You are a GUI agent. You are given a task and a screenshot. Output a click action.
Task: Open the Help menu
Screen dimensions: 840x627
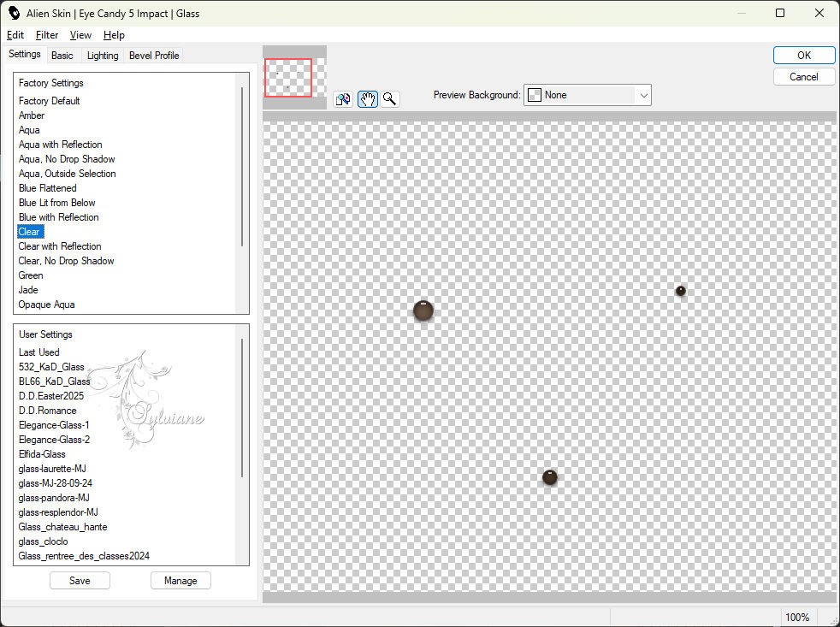[x=114, y=35]
